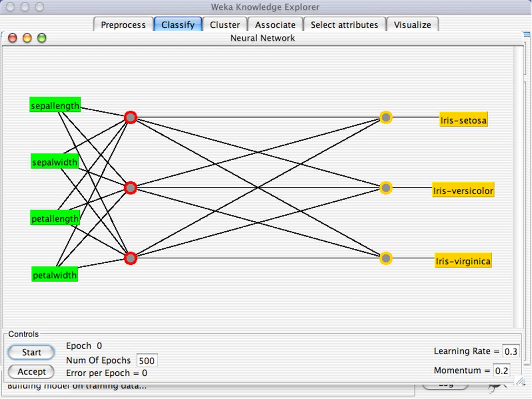This screenshot has width=532, height=399.
Task: Select the bottom red hidden neuron
Action: pos(131,258)
